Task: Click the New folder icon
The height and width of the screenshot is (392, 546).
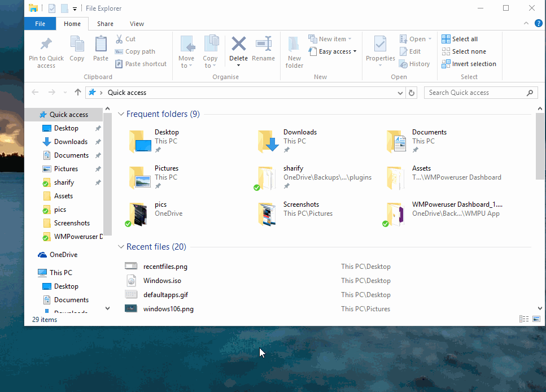Action: click(x=294, y=44)
